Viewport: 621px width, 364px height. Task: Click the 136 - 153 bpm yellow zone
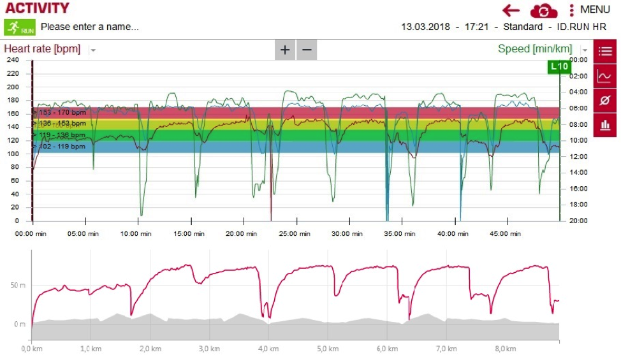click(296, 124)
